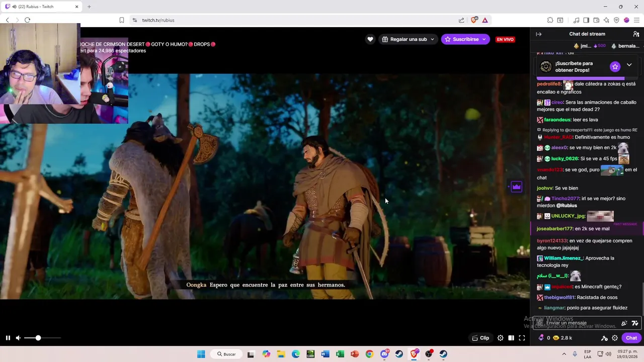Open Leo AI sparkle icon
This screenshot has height=362, width=644.
click(x=606, y=20)
